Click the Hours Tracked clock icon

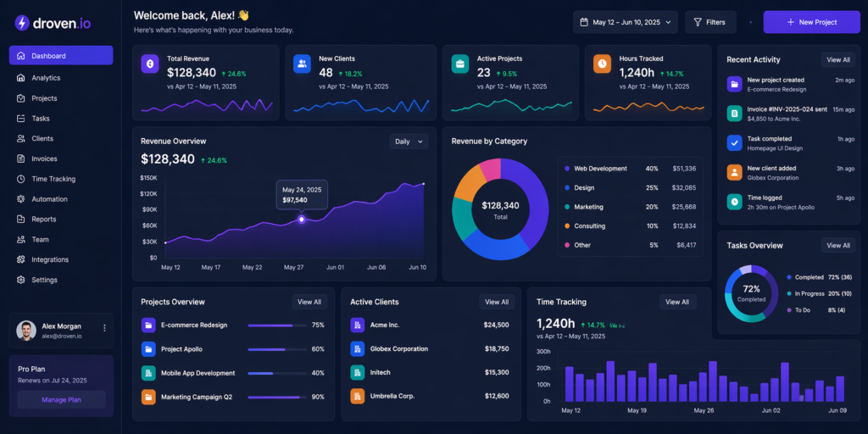point(602,64)
